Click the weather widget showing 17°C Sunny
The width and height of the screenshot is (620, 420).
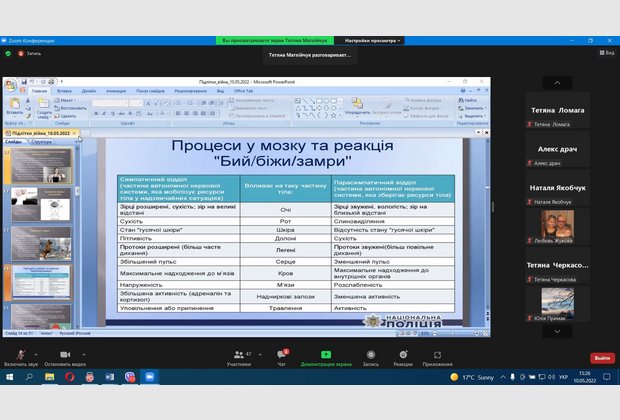480,377
